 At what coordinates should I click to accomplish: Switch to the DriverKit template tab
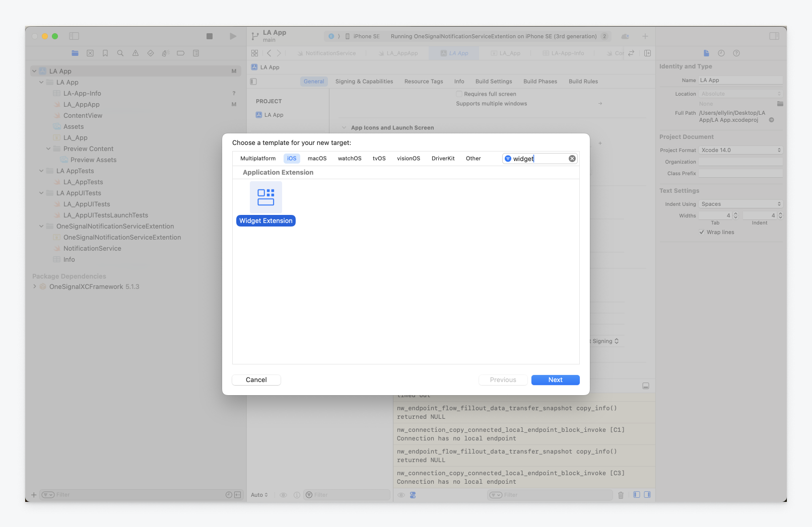(443, 159)
